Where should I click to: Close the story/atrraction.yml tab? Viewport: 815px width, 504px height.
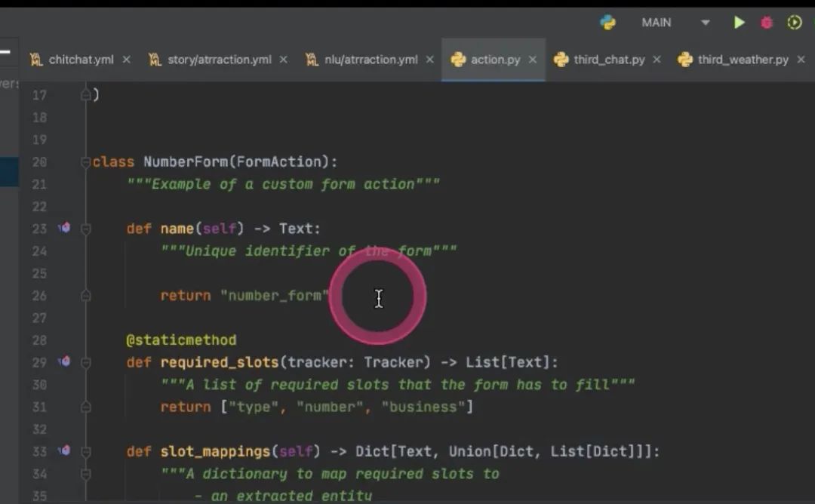283,60
